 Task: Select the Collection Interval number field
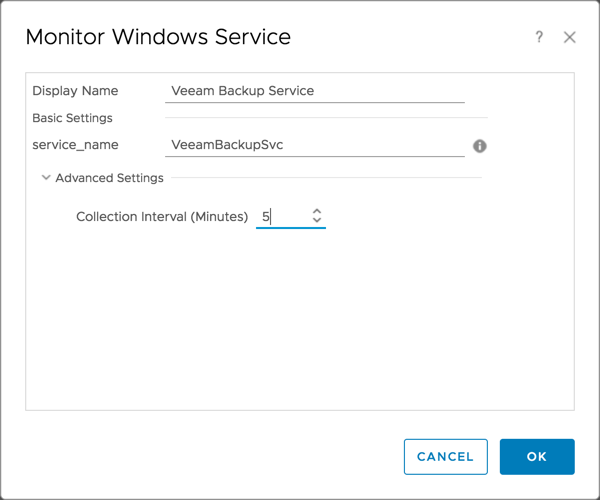coord(282,216)
